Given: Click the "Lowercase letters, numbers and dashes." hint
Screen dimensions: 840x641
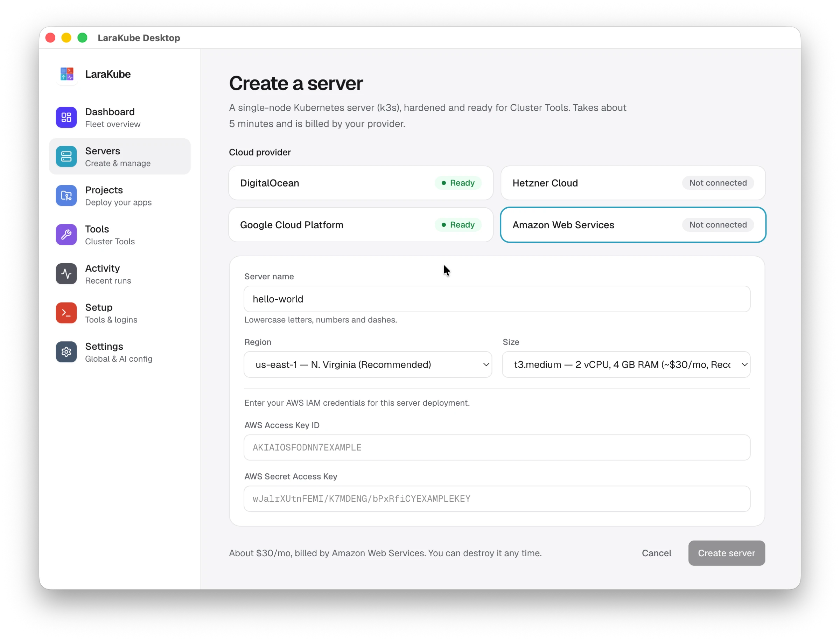Looking at the screenshot, I should click(x=321, y=320).
